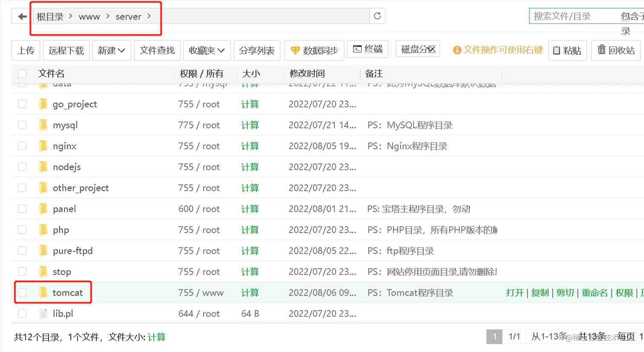Sort by 大小 column header
This screenshot has width=644, height=352.
pyautogui.click(x=251, y=74)
